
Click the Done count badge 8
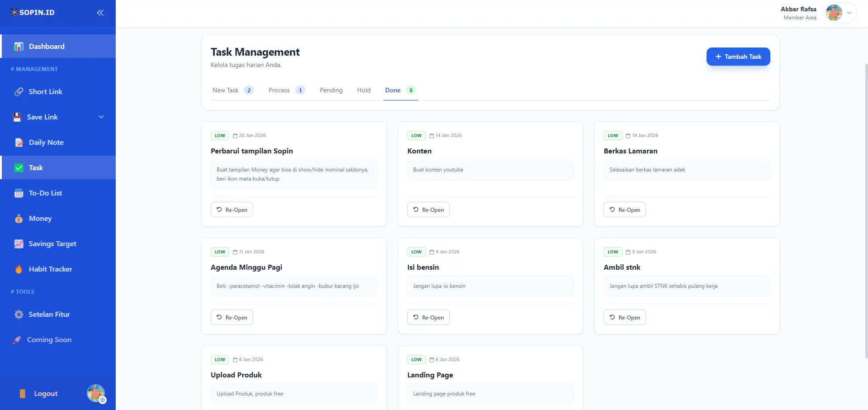pyautogui.click(x=411, y=91)
